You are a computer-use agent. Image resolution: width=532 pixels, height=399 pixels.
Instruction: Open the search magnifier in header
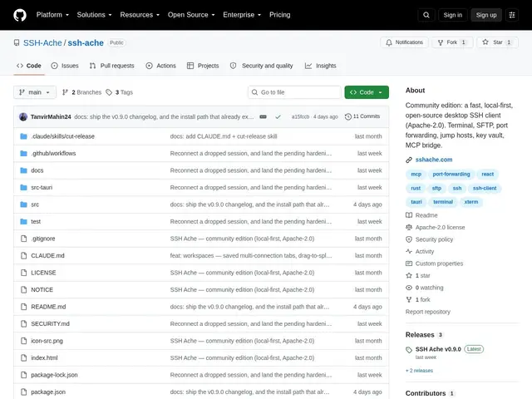426,15
